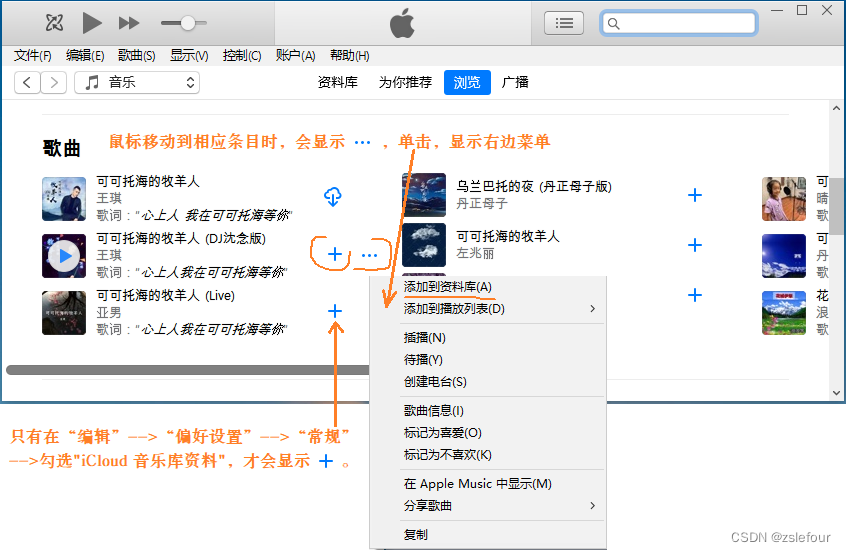The image size is (846, 552).
Task: Open 左兆丽 song cloud thumbnail
Action: point(424,245)
